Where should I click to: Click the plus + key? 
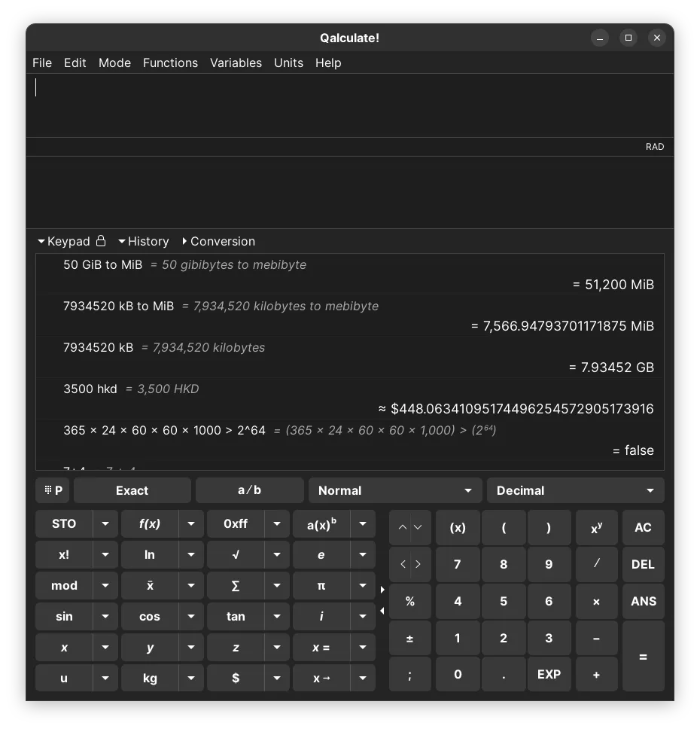tap(596, 674)
